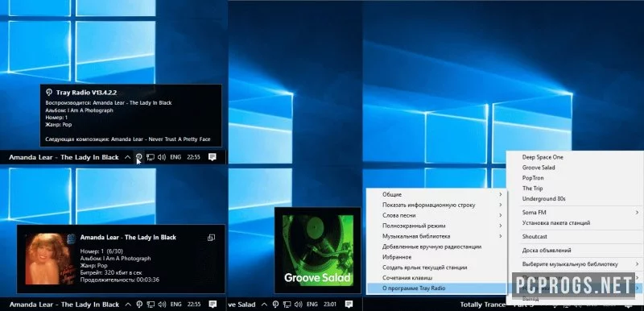644x311 pixels.
Task: Click the Tray Radio logo in the V13.4.2.2 tooltip
Action: click(x=49, y=93)
